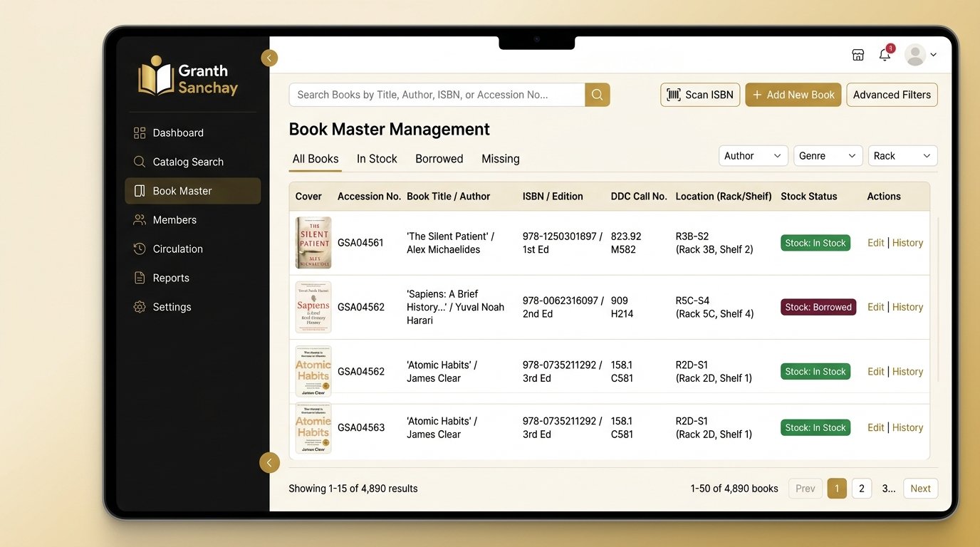980x547 pixels.
Task: Click inside the book search field
Action: [437, 95]
